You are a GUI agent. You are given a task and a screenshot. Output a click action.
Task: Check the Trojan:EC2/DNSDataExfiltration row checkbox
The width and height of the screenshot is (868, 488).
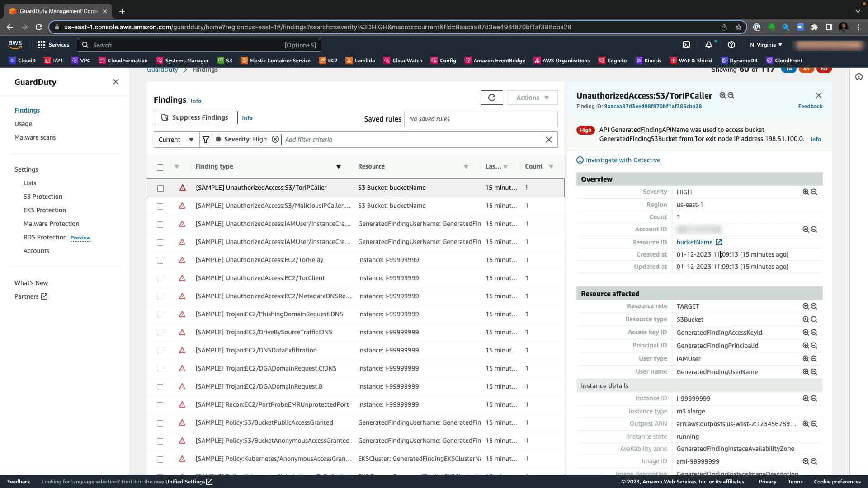[x=160, y=351]
